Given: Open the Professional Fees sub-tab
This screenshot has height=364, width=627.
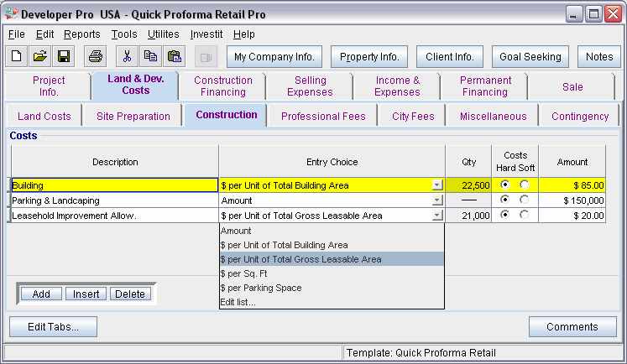Looking at the screenshot, I should point(323,117).
